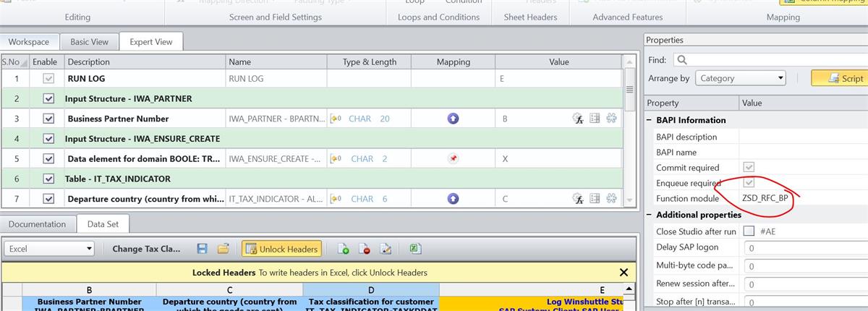The image size is (868, 311).
Task: Open Arrange by Category dropdown
Action: (780, 78)
